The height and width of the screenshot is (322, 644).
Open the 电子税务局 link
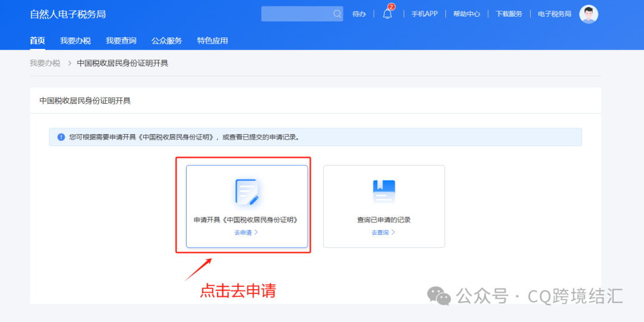555,14
